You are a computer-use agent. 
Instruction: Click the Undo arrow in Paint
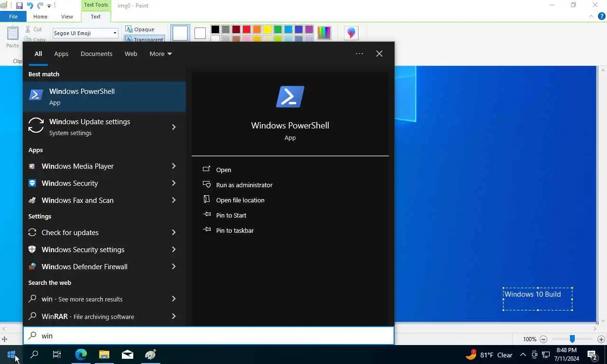coord(30,6)
